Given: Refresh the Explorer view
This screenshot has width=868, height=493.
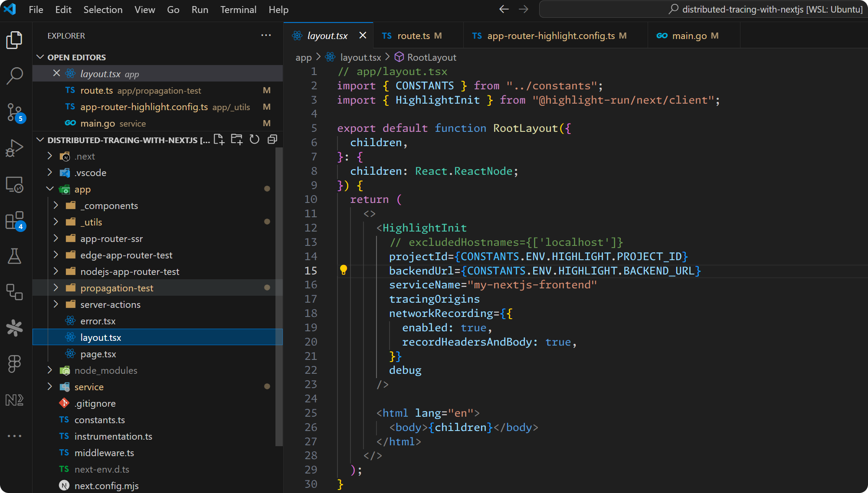Looking at the screenshot, I should coord(254,139).
